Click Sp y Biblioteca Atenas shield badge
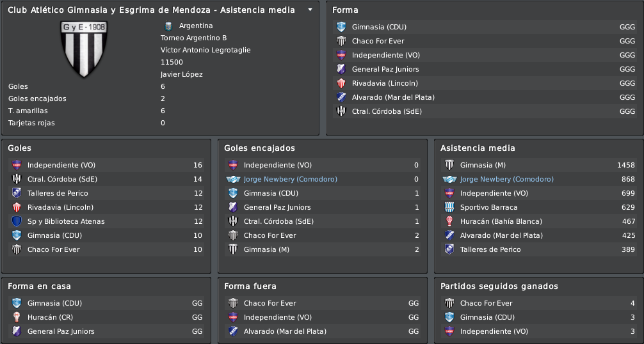This screenshot has width=644, height=344. coord(17,221)
